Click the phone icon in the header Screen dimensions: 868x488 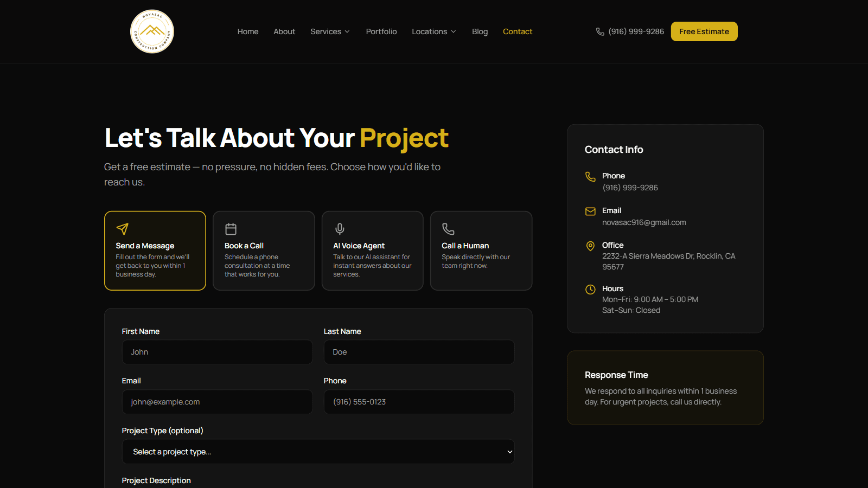(600, 31)
